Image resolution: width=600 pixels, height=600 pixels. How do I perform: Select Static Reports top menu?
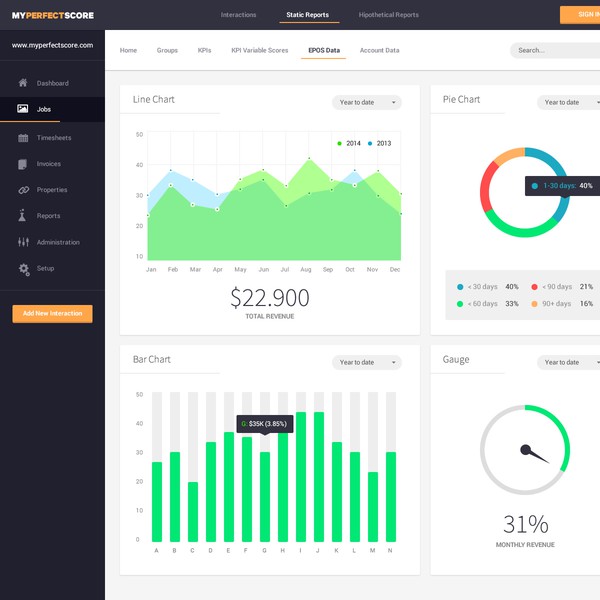coord(308,15)
